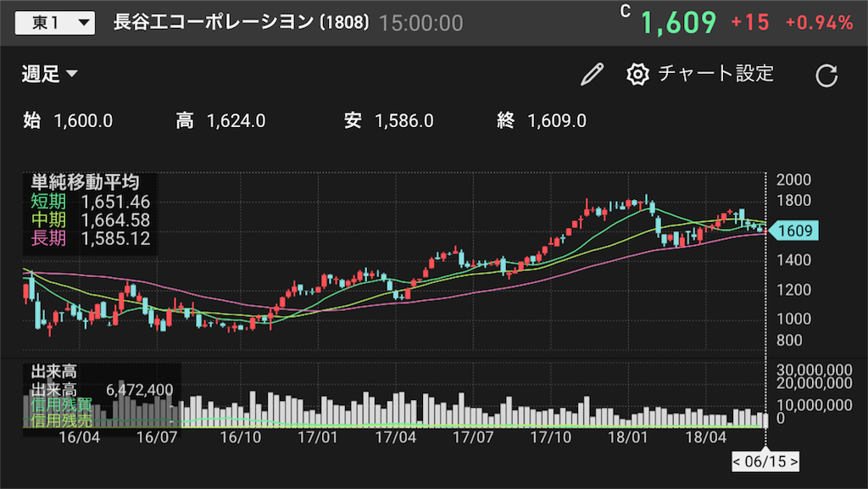Click the 1609 current price tag
This screenshot has width=868, height=489.
tap(793, 231)
